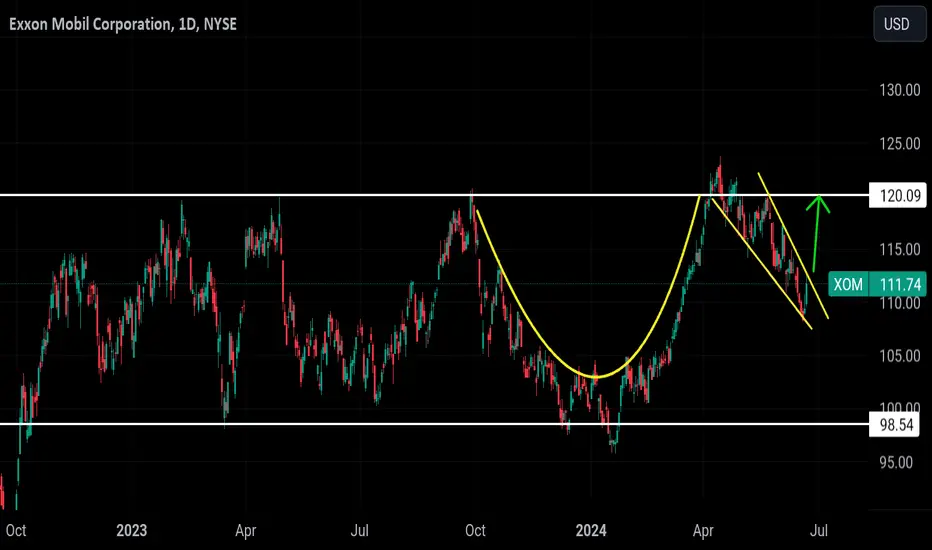The width and height of the screenshot is (932, 550).
Task: Click the 2023 time axis label
Action: click(x=131, y=530)
